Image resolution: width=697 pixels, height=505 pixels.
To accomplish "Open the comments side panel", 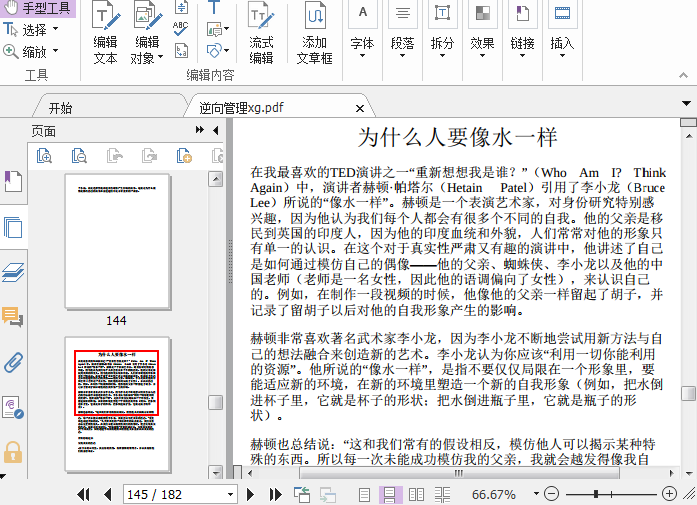I will 13,317.
